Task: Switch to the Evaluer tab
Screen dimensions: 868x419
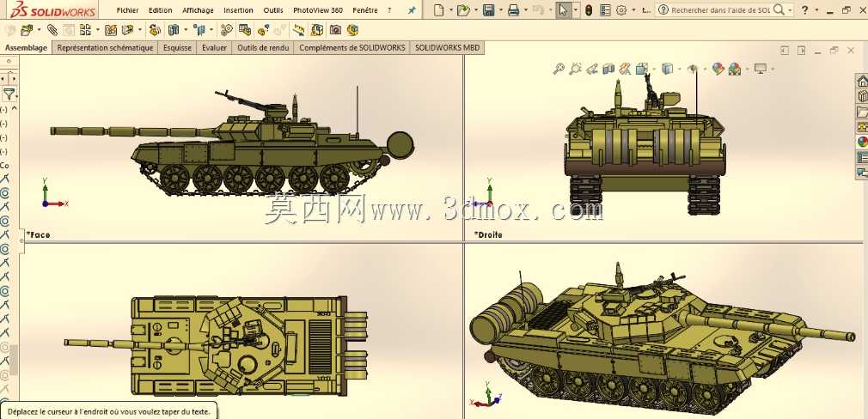Action: coord(214,48)
